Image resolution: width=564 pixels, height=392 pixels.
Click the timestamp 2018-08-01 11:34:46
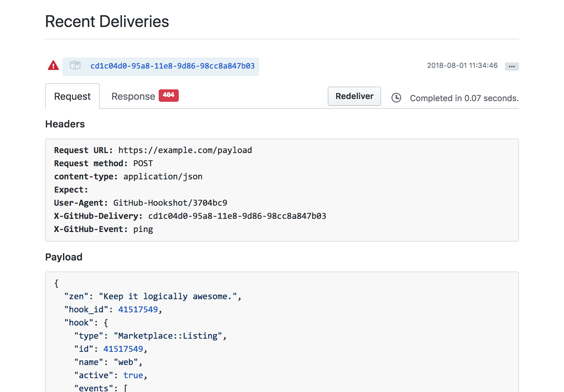coord(462,65)
